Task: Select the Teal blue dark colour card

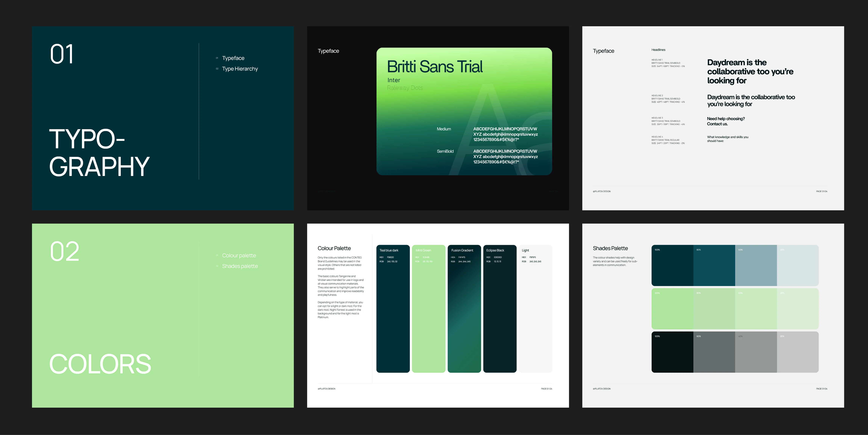Action: 393,308
